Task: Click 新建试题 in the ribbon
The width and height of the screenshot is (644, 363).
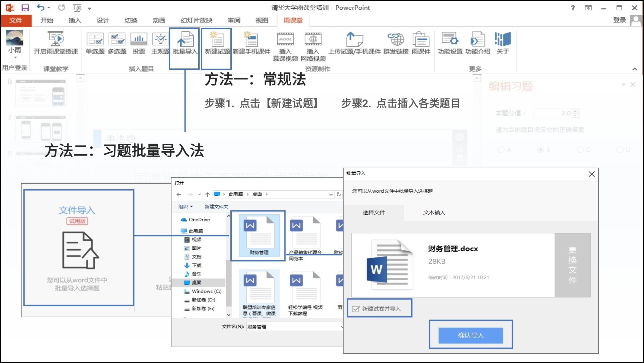Action: pos(217,42)
